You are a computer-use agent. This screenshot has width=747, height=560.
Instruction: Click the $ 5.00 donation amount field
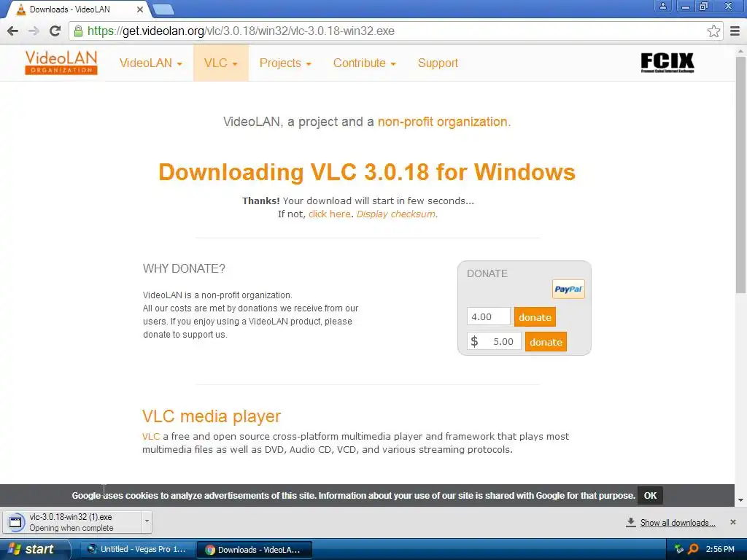[x=494, y=342]
